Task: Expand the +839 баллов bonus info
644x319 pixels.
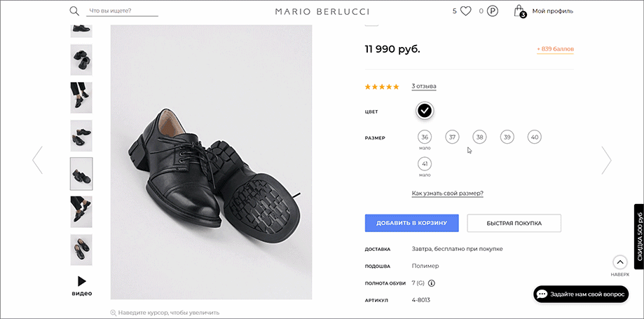Action: (555, 49)
